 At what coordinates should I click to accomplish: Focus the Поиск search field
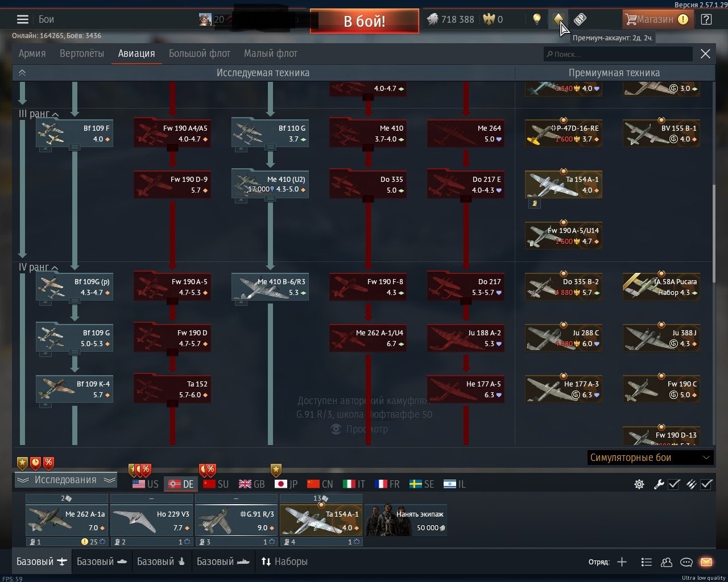coord(618,54)
